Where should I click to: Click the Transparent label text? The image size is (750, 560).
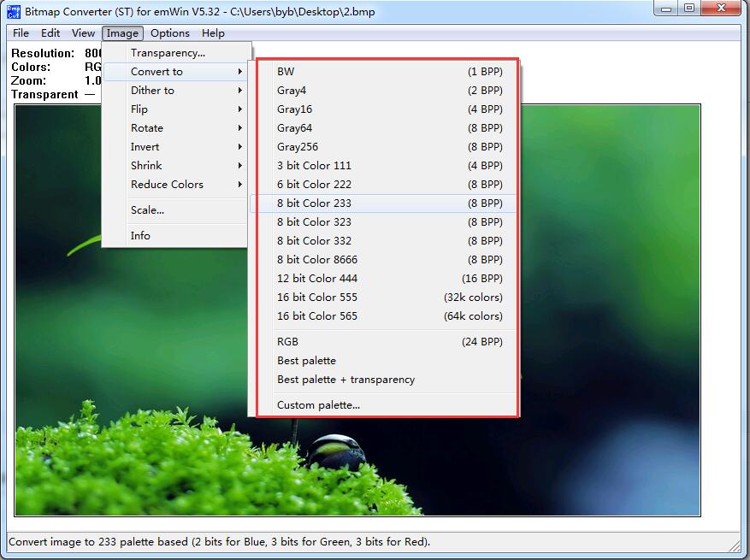pyautogui.click(x=44, y=94)
